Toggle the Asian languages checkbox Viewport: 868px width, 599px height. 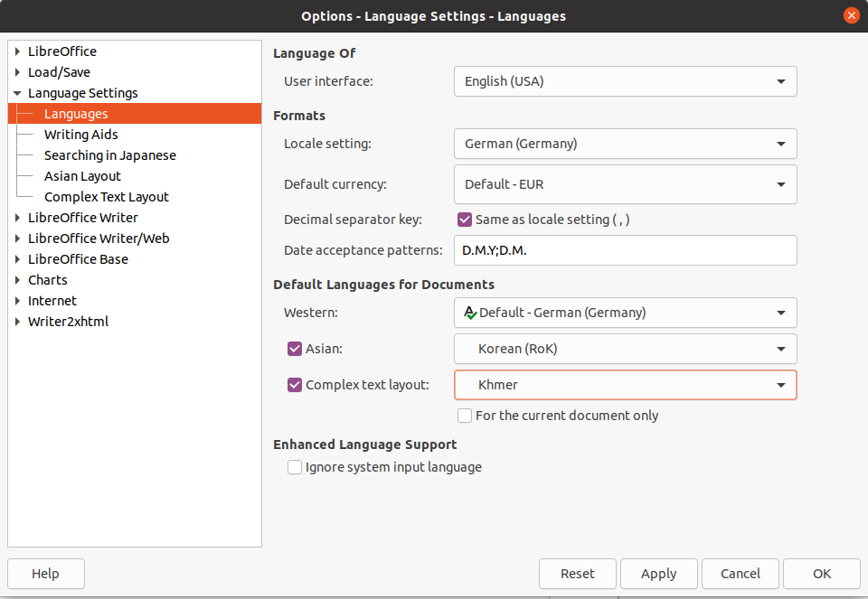point(295,349)
